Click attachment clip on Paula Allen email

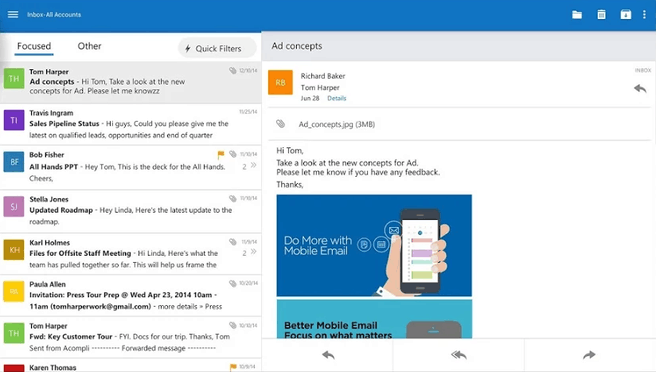[x=233, y=283]
